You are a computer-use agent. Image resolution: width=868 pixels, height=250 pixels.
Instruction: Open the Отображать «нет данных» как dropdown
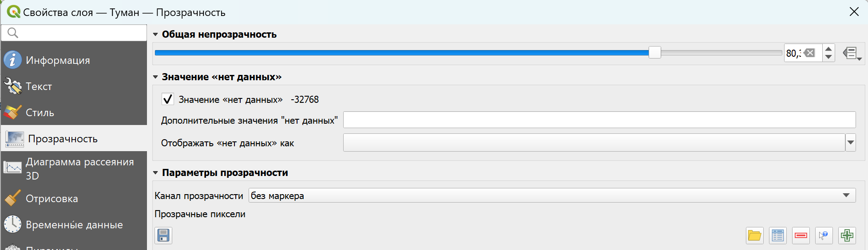click(x=599, y=143)
